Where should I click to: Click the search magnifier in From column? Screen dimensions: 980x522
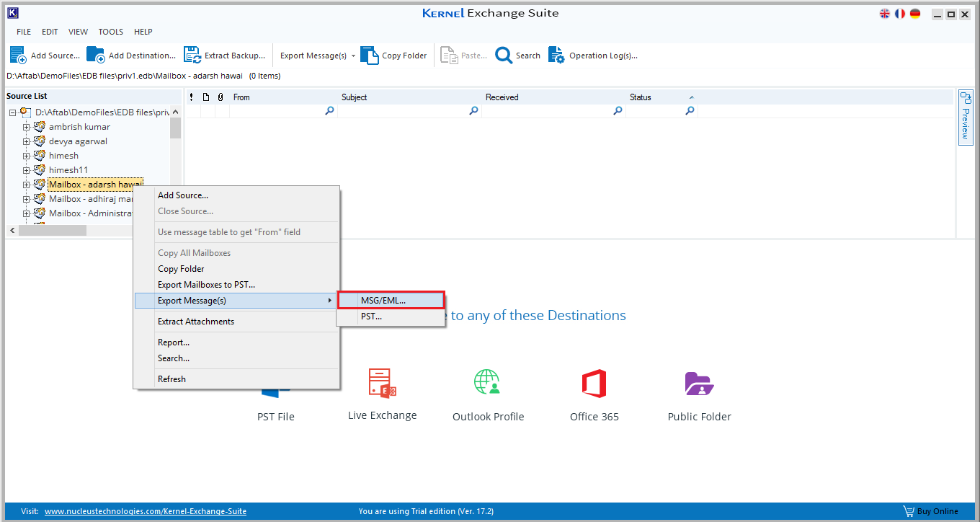click(x=329, y=111)
